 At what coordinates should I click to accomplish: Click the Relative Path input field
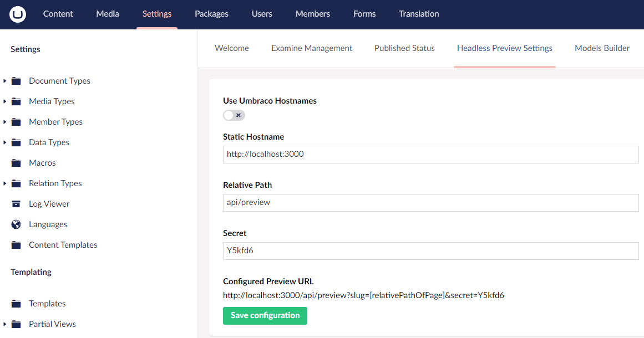click(431, 203)
